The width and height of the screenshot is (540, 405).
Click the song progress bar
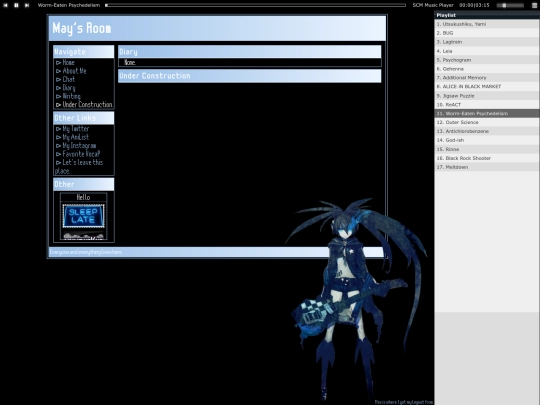click(x=256, y=5)
